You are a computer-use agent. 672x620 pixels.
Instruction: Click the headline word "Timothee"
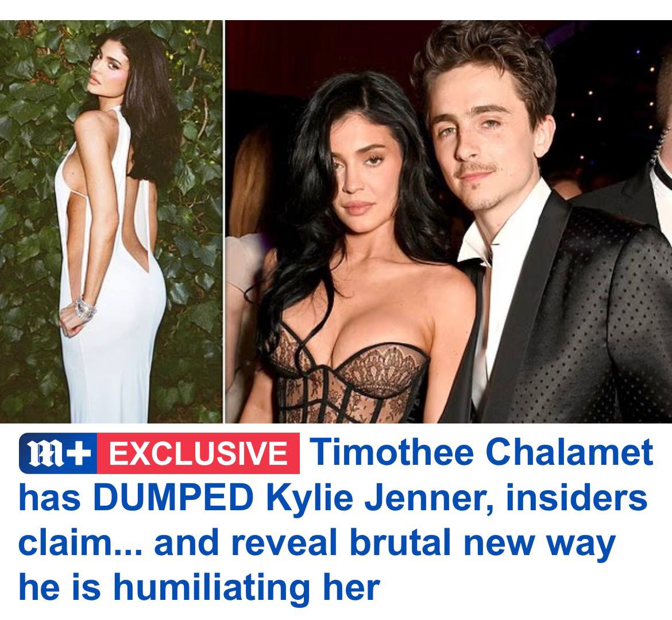[x=390, y=452]
